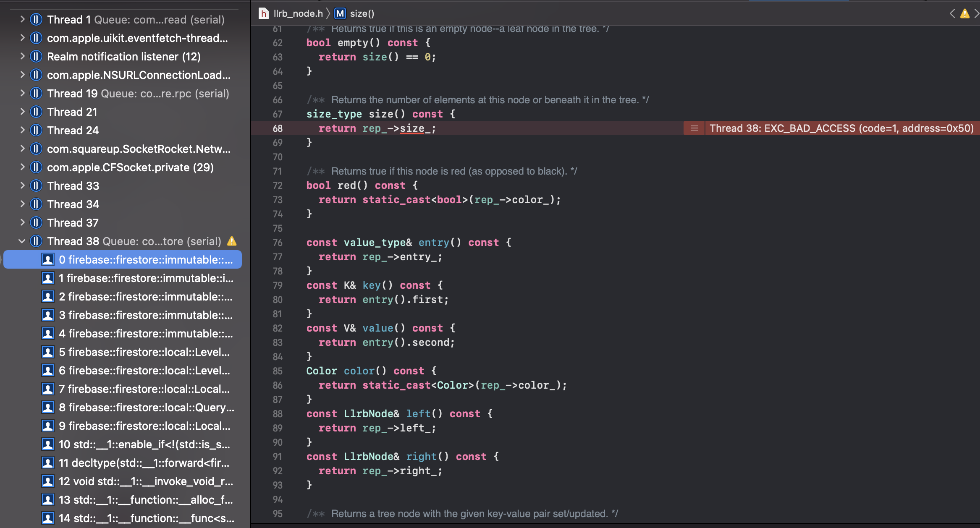The image size is (980, 528).
Task: Click the thread icon beside Thread 37
Action: (36, 222)
